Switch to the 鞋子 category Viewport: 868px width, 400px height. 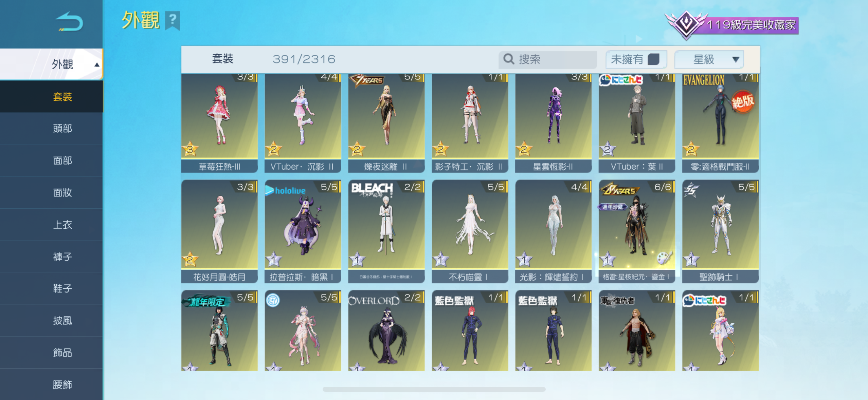pyautogui.click(x=52, y=289)
